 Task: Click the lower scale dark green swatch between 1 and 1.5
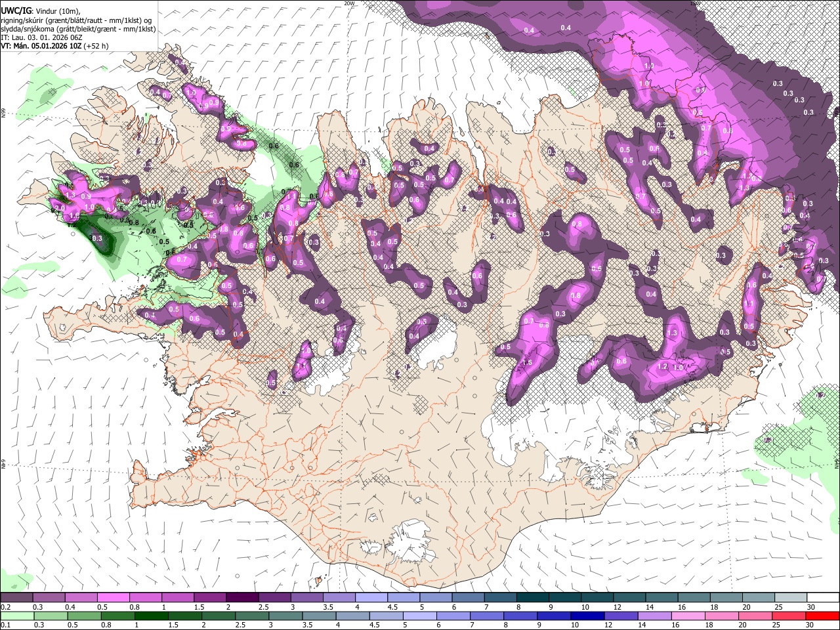coord(152,616)
